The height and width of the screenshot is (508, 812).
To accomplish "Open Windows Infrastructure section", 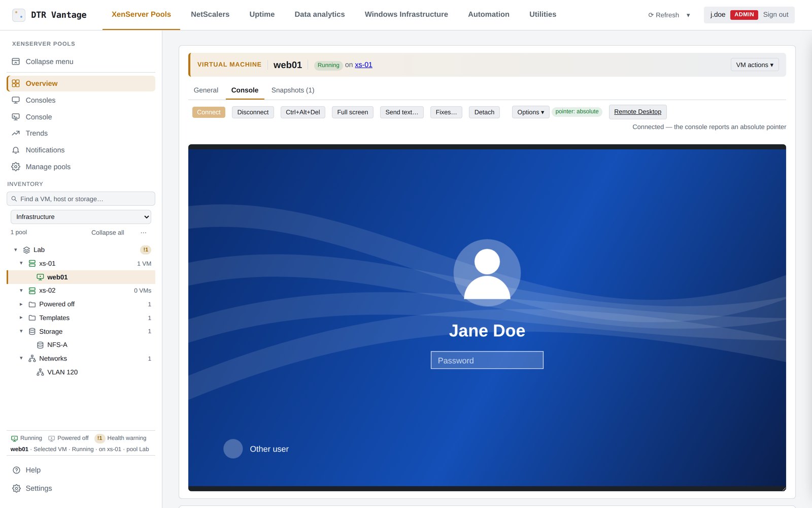I will [x=406, y=14].
